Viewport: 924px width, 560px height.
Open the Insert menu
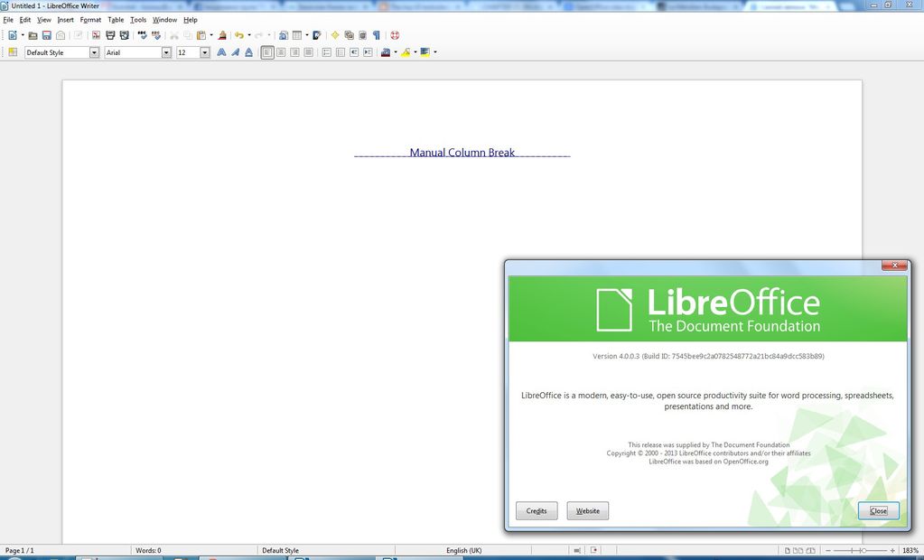click(x=65, y=20)
